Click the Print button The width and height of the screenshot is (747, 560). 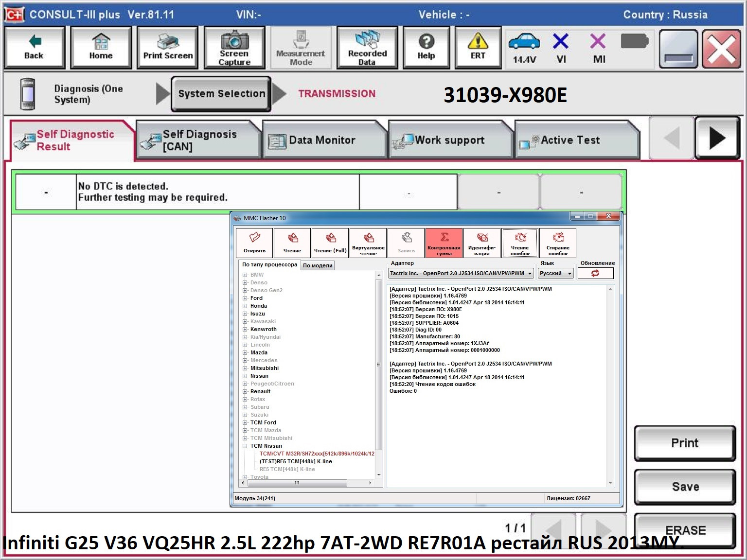pos(685,443)
